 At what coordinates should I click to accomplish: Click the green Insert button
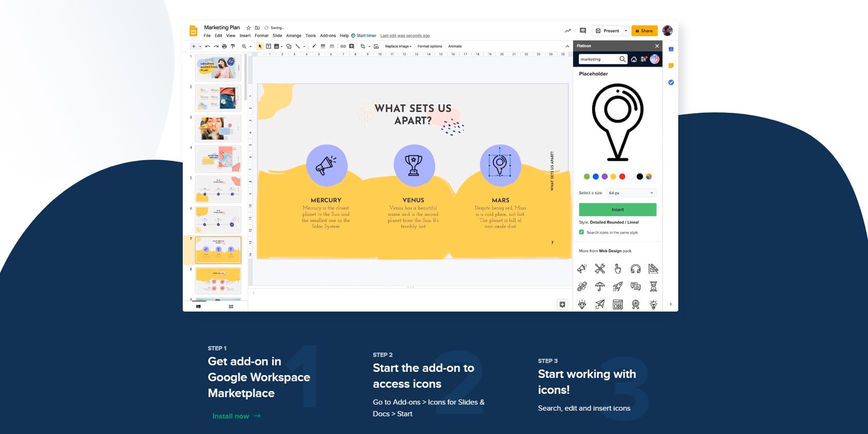tap(617, 210)
